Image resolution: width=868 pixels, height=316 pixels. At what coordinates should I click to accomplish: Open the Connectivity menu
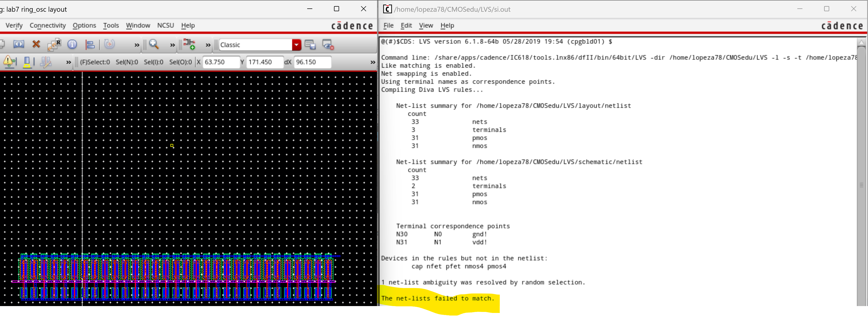[47, 25]
